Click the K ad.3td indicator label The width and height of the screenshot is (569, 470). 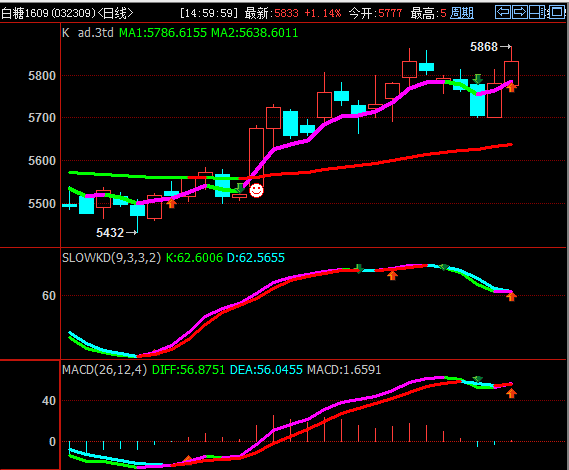point(88,33)
